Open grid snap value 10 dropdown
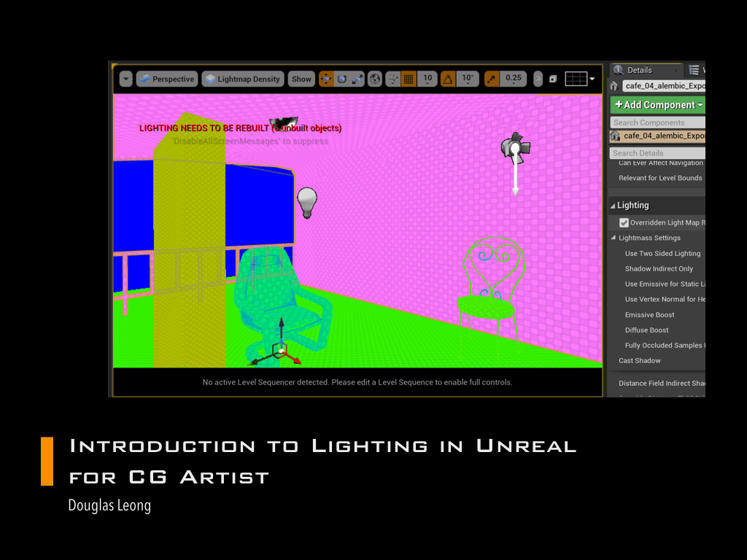 (427, 79)
